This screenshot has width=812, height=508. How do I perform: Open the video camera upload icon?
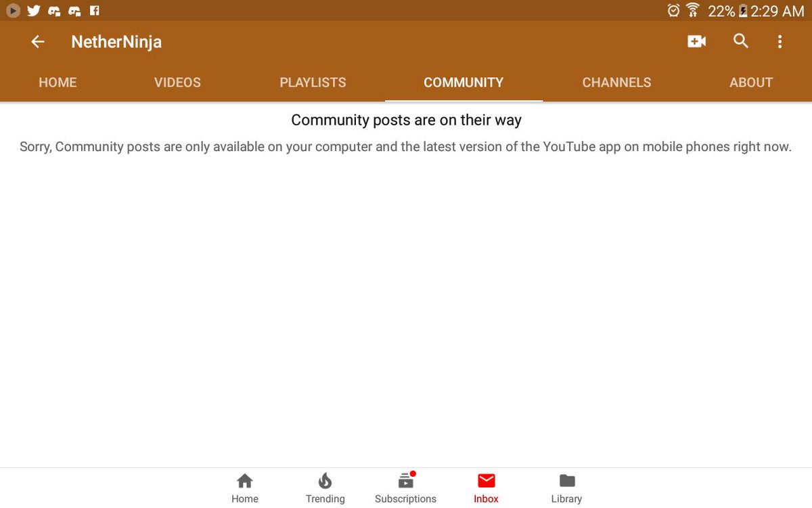coord(696,41)
